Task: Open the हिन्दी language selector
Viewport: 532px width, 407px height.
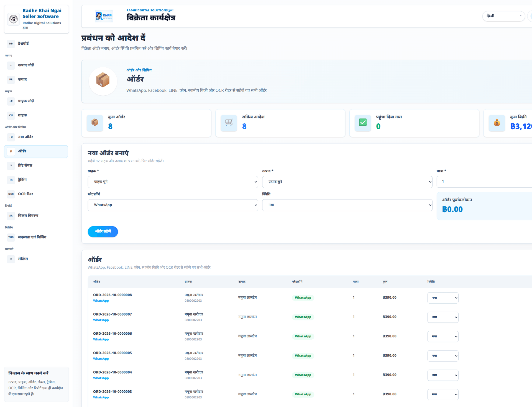Action: 503,16
